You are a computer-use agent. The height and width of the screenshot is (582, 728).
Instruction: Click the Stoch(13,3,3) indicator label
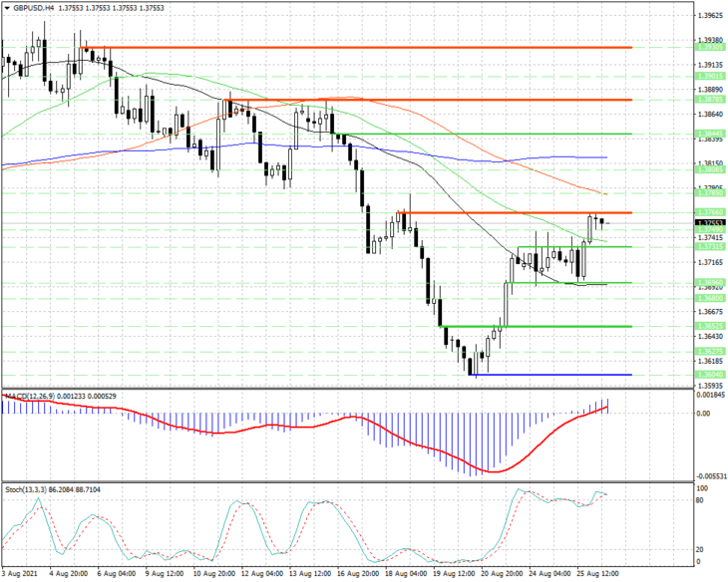[x=26, y=489]
